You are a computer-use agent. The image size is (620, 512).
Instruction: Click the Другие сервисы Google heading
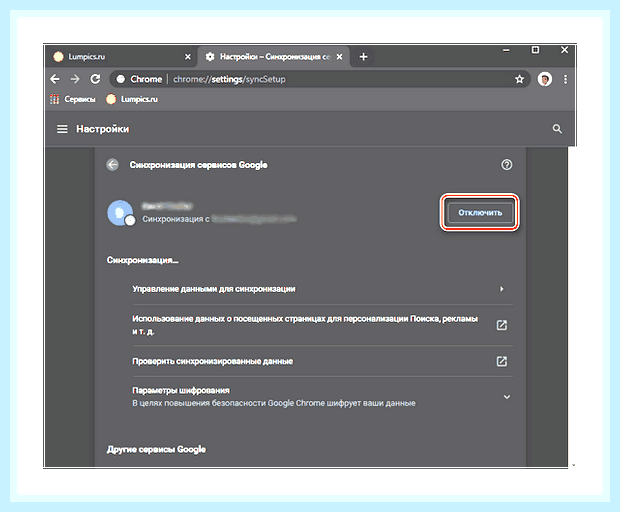click(156, 450)
